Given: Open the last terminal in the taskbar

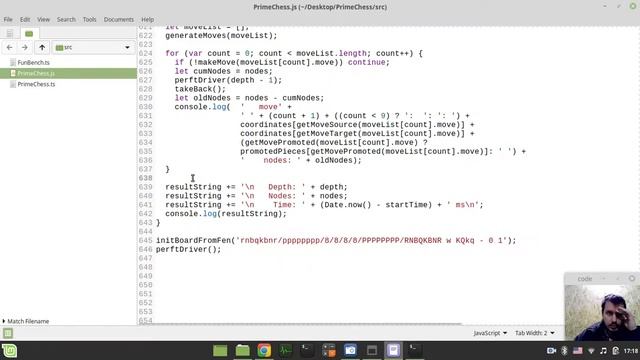Looking at the screenshot, I should point(415,351).
